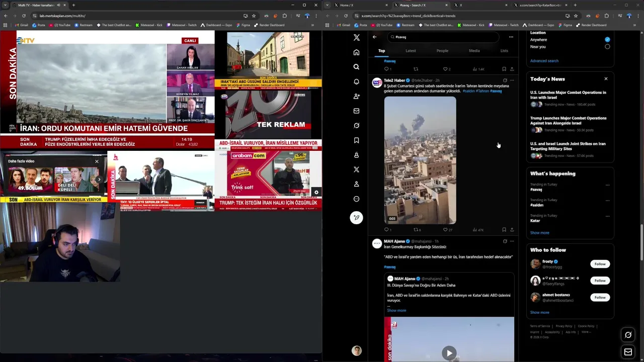Open the #Tahran hashtag in Tele2 post
644x362 pixels.
(482, 92)
